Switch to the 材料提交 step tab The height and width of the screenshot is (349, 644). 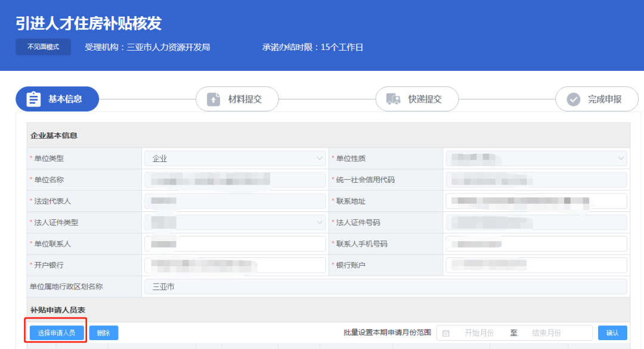click(237, 99)
